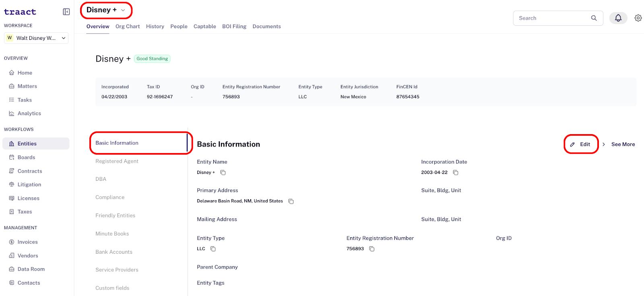Open the Org Chart tab
Screen dimensions: 644x296
point(128,27)
